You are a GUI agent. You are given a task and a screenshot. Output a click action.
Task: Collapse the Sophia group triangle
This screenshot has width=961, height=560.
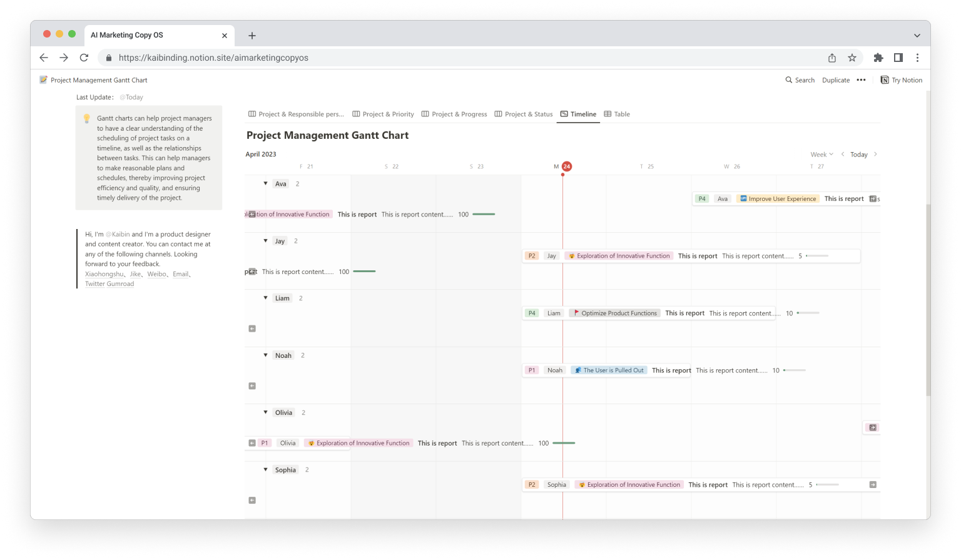(265, 469)
